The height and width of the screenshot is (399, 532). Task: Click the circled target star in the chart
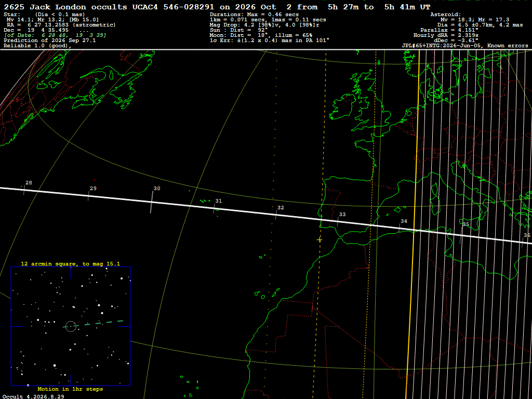71,326
